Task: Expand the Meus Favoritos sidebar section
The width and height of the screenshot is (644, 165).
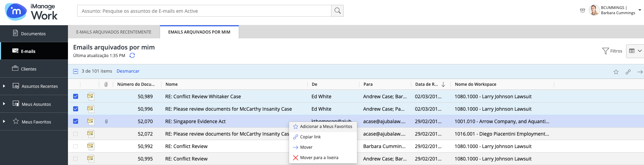Action: (4, 121)
